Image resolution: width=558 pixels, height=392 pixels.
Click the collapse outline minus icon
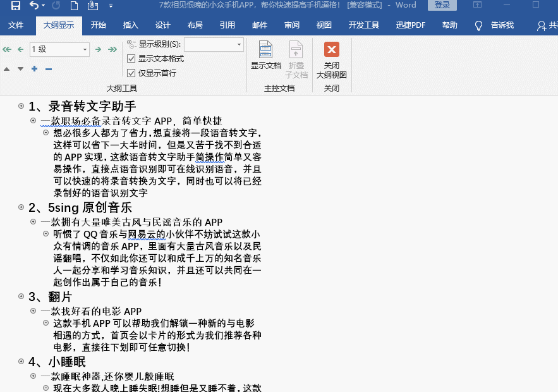click(48, 68)
